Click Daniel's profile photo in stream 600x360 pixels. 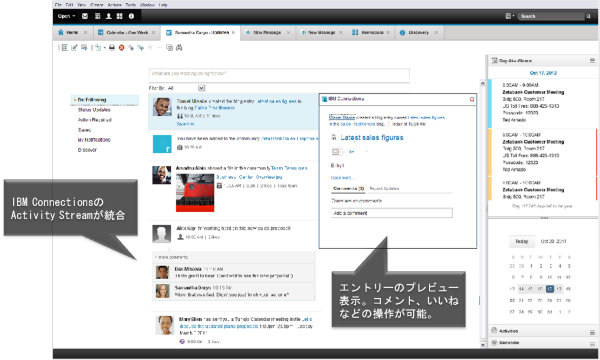pos(162,107)
